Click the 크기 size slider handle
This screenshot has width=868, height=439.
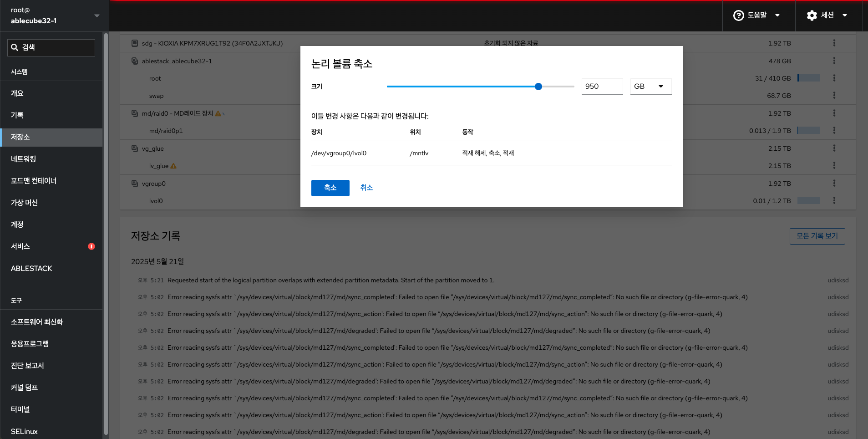538,87
